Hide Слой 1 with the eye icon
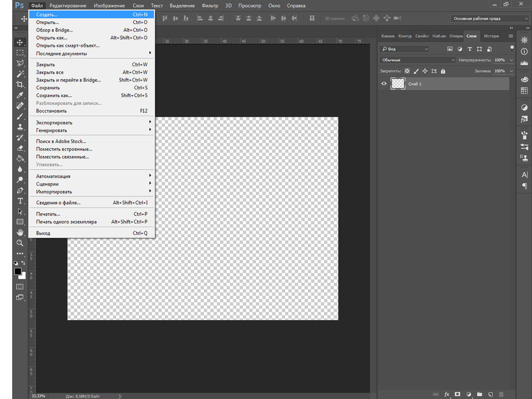Image resolution: width=532 pixels, height=399 pixels. pyautogui.click(x=384, y=84)
